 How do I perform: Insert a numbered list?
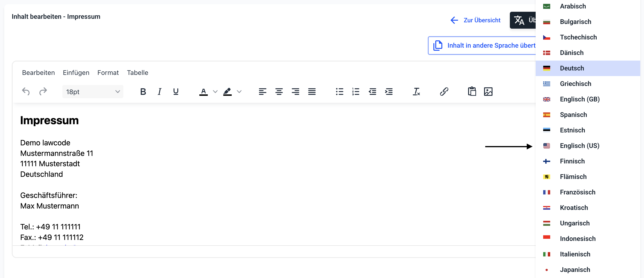356,92
